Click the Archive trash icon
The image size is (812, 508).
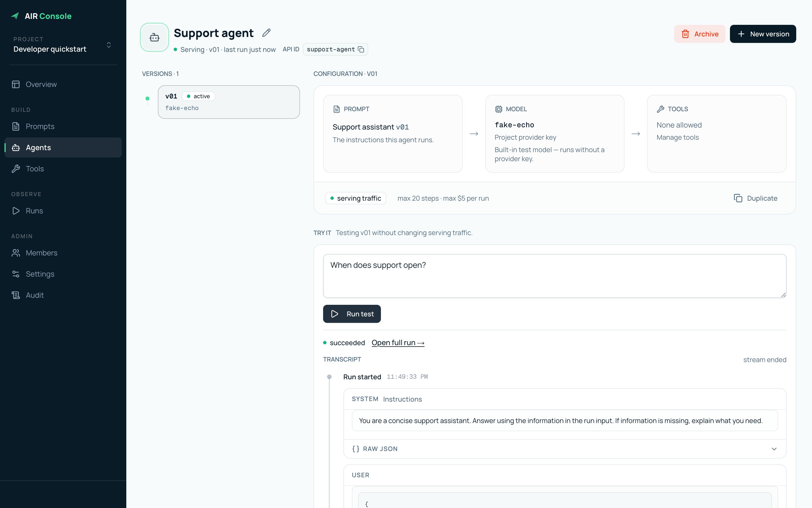click(685, 34)
